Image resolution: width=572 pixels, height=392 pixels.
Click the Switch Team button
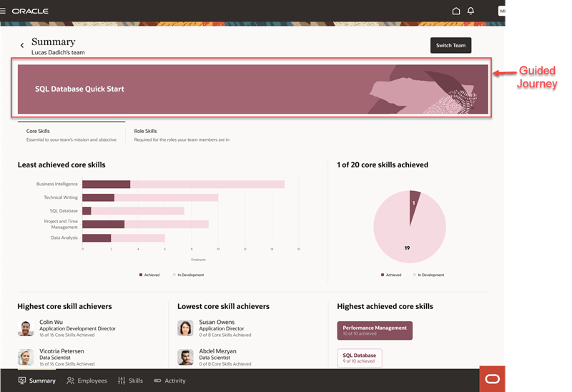(x=450, y=45)
